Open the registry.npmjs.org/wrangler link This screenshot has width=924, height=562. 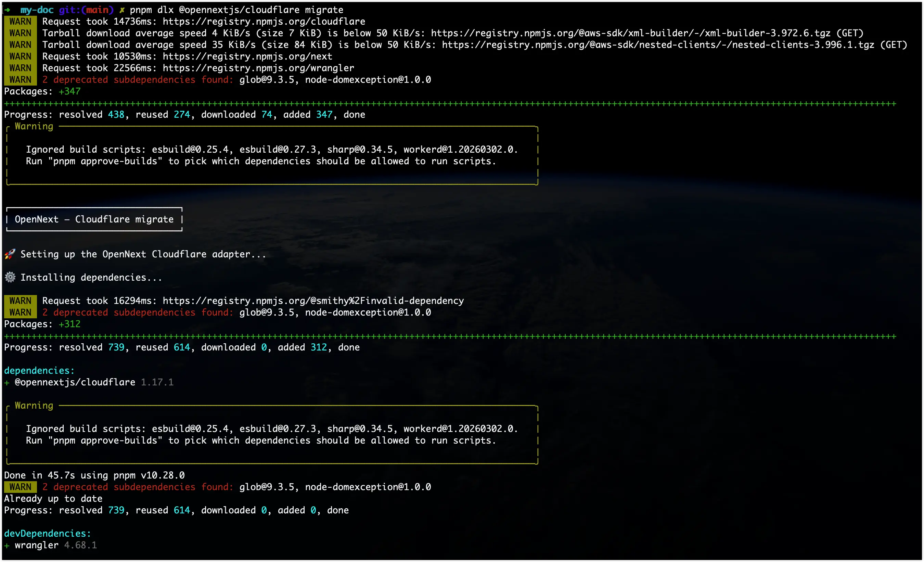pos(258,68)
